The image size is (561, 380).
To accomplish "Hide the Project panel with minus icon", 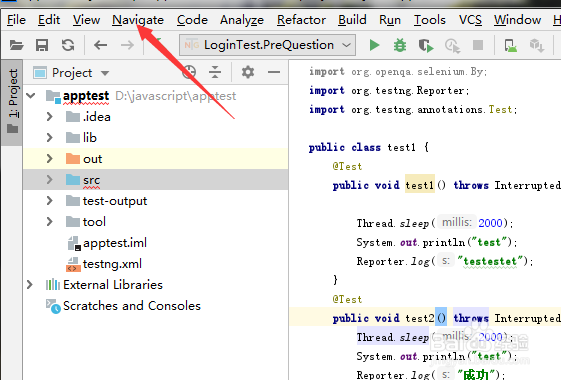I will tap(274, 72).
